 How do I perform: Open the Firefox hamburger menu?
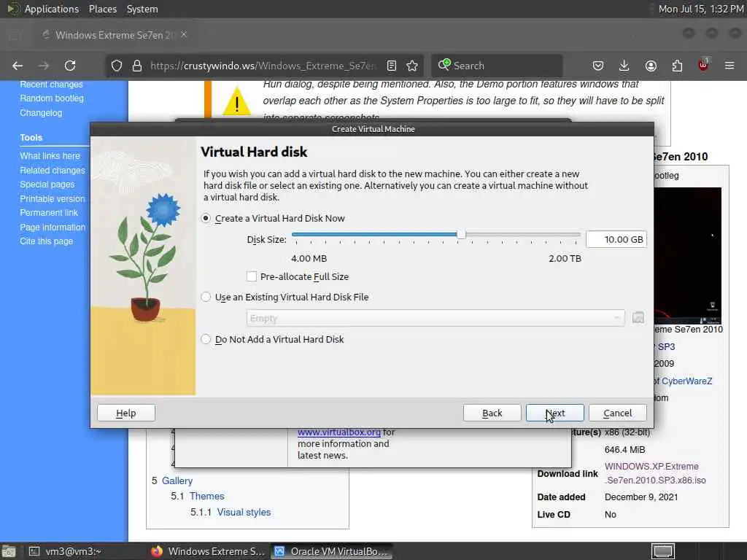(x=729, y=66)
